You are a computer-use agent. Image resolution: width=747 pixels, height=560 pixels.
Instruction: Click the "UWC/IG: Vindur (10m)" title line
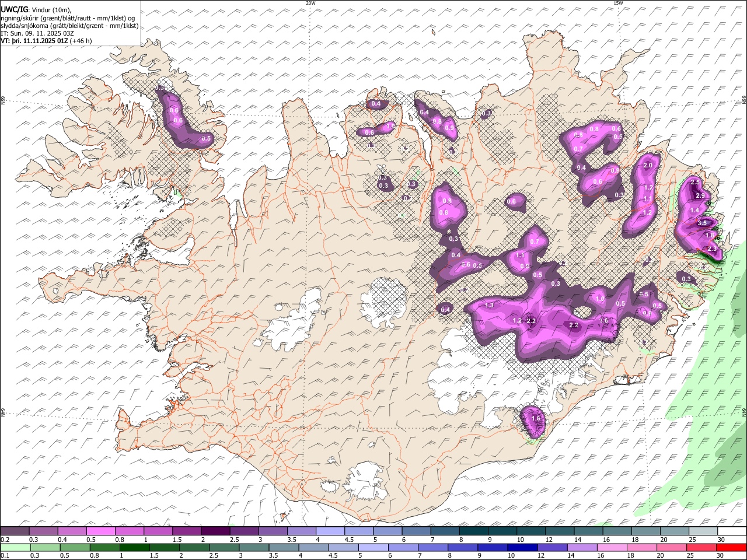36,9
